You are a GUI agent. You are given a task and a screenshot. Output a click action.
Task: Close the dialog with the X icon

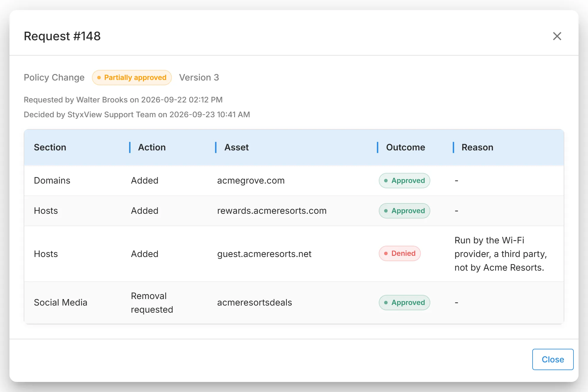coord(557,36)
